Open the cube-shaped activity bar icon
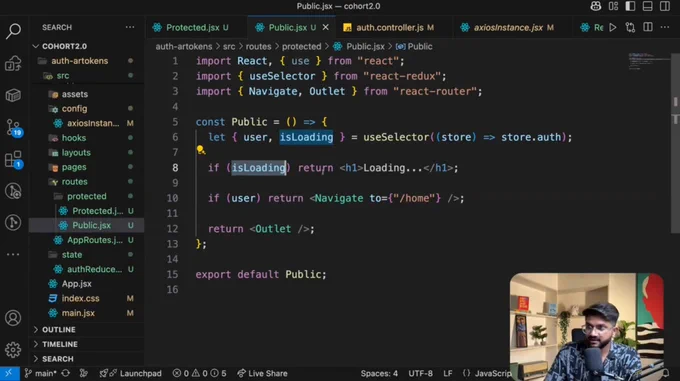The image size is (680, 381). point(13,95)
